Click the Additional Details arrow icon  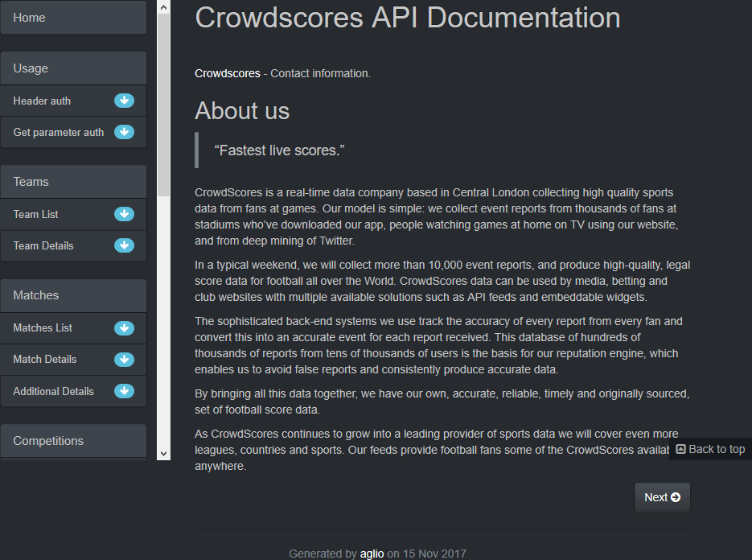pyautogui.click(x=124, y=391)
